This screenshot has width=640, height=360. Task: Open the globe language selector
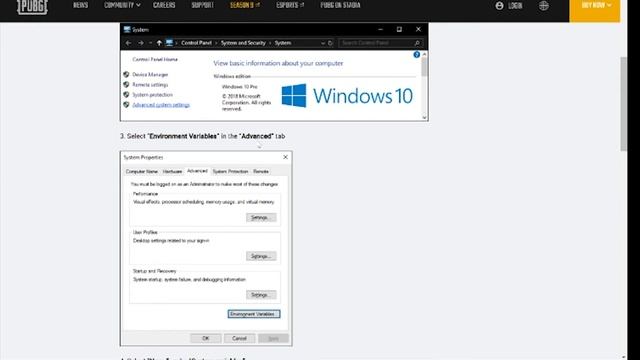coord(544,6)
